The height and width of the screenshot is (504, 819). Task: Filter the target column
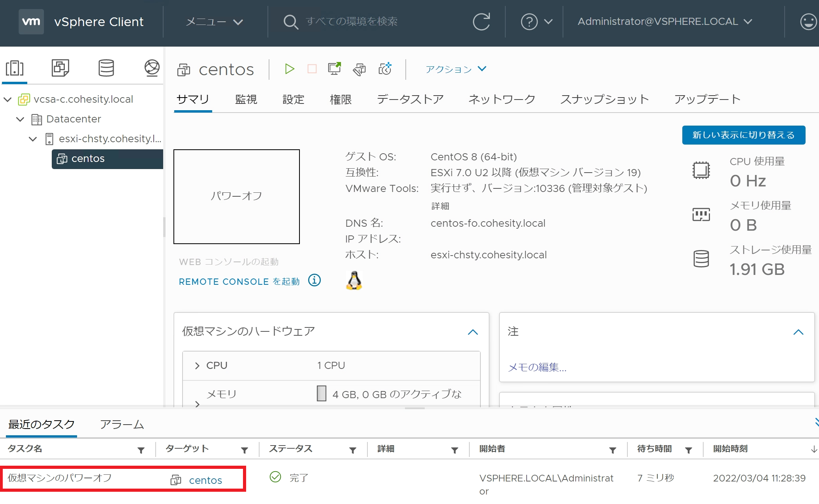coord(245,450)
